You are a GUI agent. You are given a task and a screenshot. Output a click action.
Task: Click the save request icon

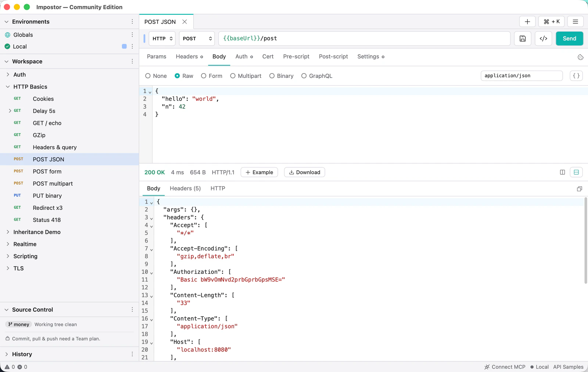click(x=523, y=39)
